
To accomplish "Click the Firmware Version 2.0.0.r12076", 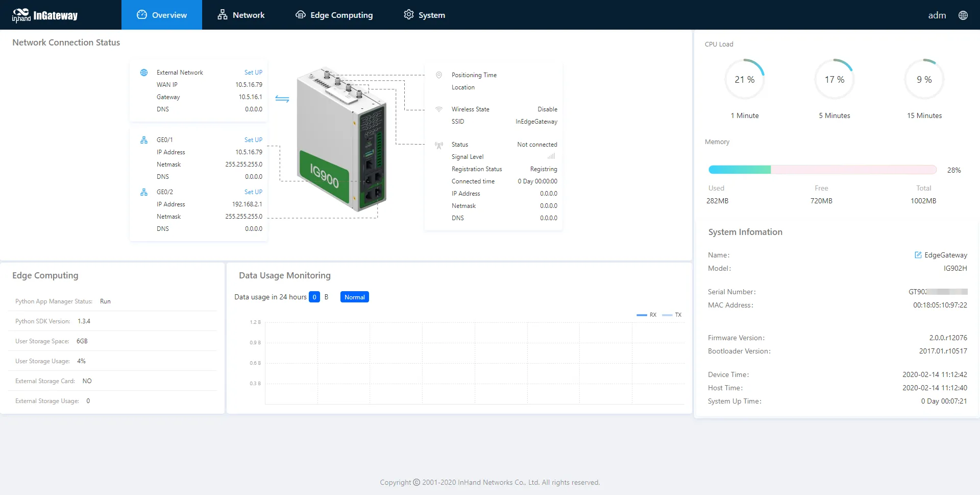I will 948,338.
